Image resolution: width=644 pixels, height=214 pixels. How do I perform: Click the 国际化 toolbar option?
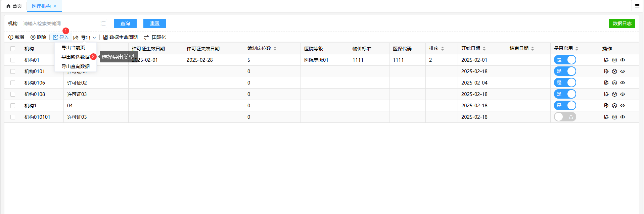tap(155, 37)
